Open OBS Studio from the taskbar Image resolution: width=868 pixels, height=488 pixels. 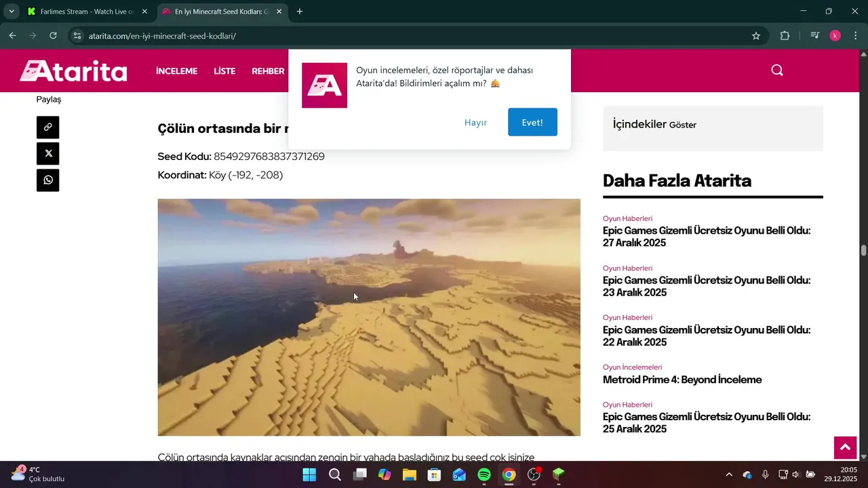(x=534, y=474)
